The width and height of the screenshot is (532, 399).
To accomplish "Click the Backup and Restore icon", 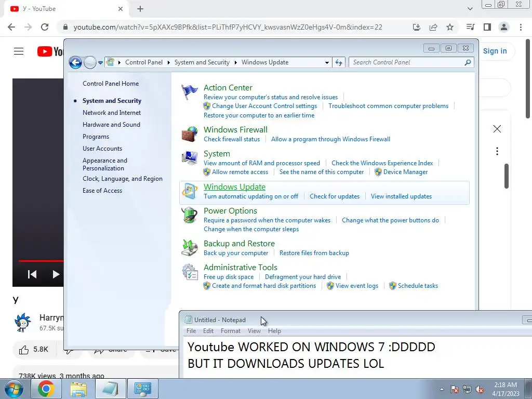I will tap(189, 248).
